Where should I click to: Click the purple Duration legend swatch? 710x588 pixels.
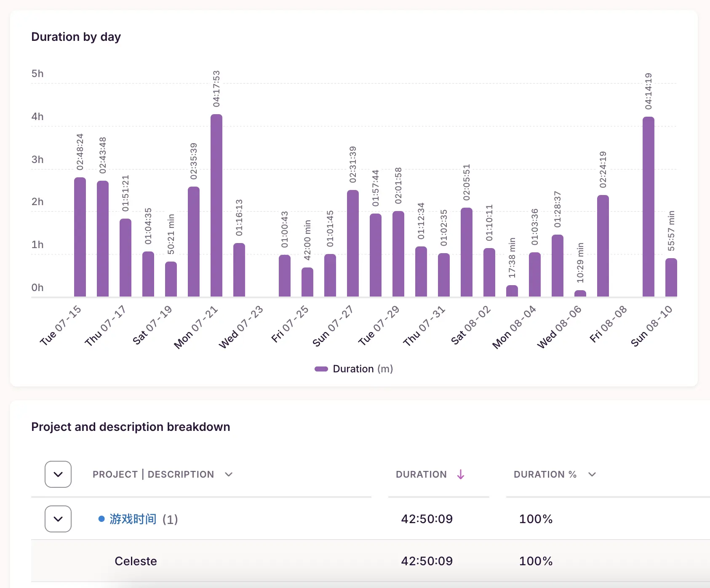click(x=321, y=369)
